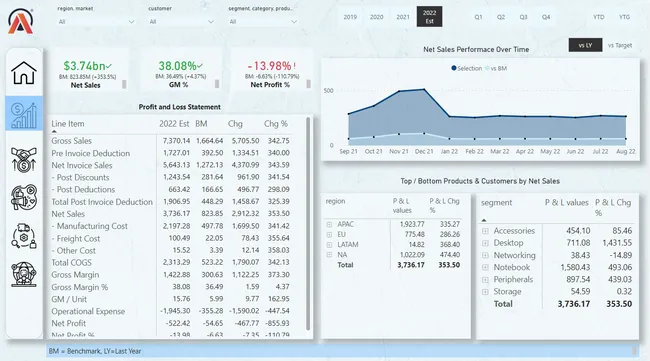The height and width of the screenshot is (361, 650).
Task: Click the Selection legend color marker
Action: (454, 68)
